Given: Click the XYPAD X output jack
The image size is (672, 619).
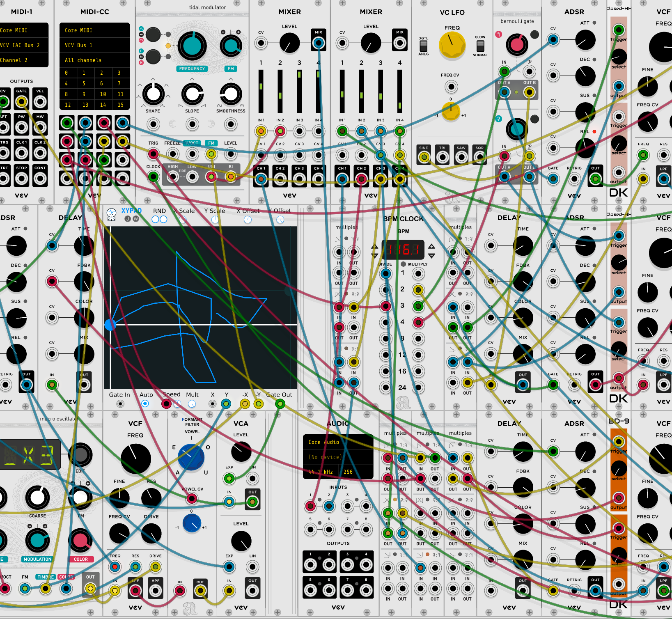Looking at the screenshot, I should pyautogui.click(x=212, y=404).
